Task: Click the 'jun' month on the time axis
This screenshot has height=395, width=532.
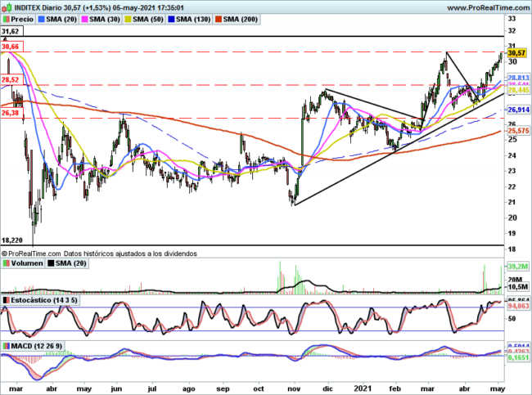Action: 116,389
